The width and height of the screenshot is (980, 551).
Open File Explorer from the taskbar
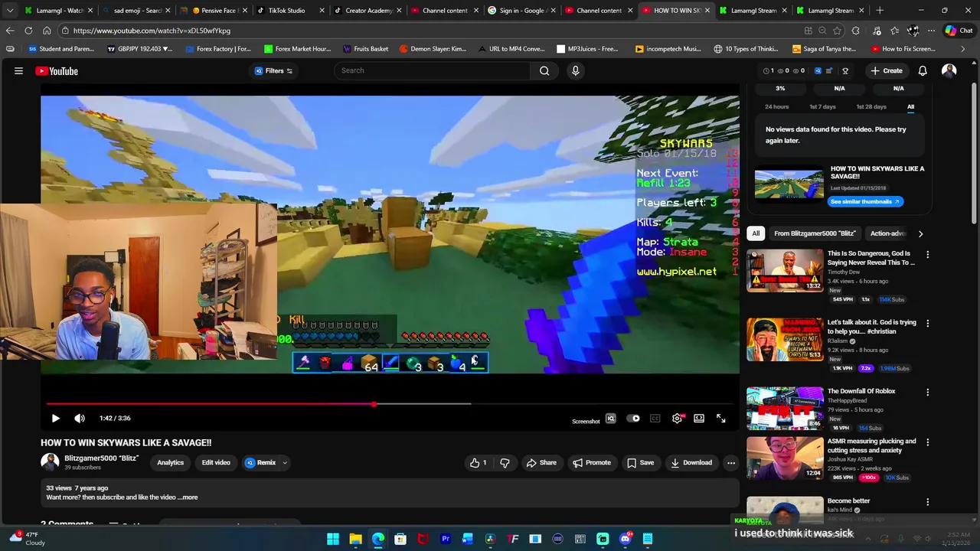point(355,539)
